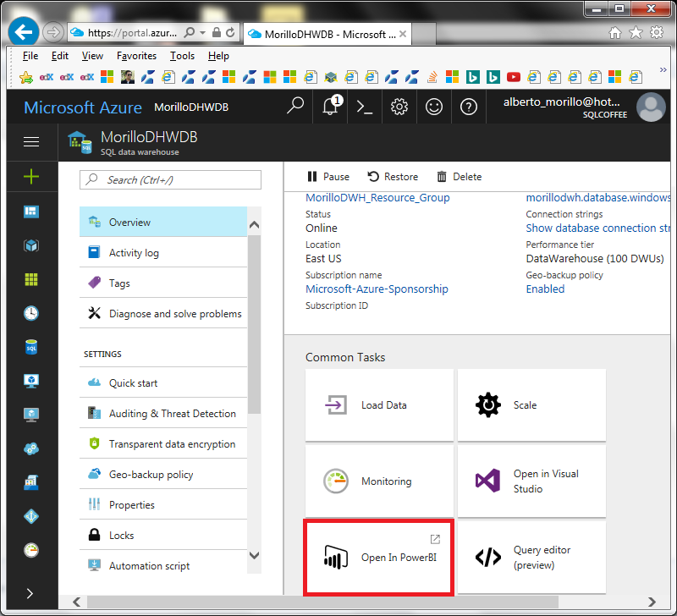Click the green New resource plus icon
677x616 pixels.
[x=31, y=177]
